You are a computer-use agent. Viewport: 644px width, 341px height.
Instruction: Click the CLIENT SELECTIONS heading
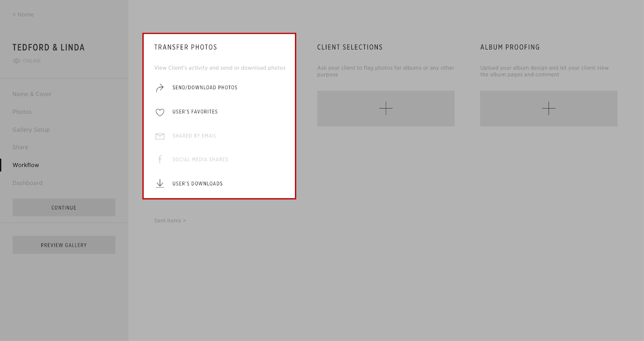coord(350,47)
